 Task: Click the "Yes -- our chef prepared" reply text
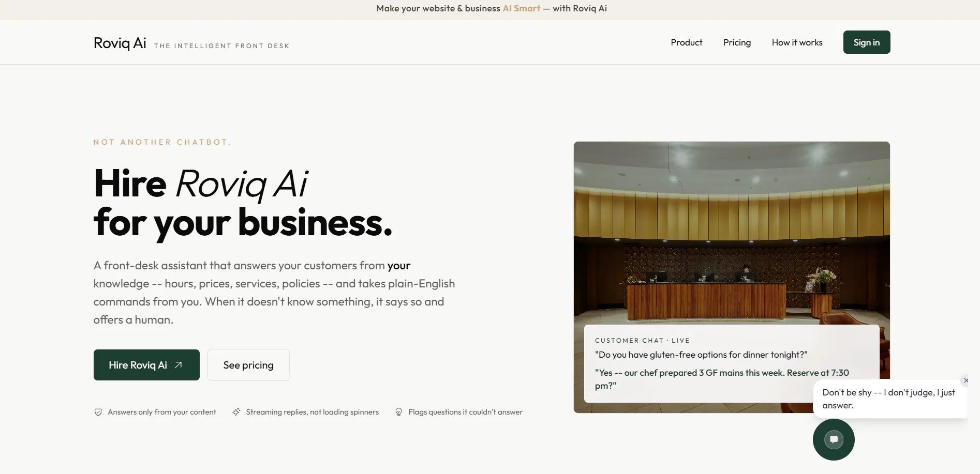click(x=722, y=379)
